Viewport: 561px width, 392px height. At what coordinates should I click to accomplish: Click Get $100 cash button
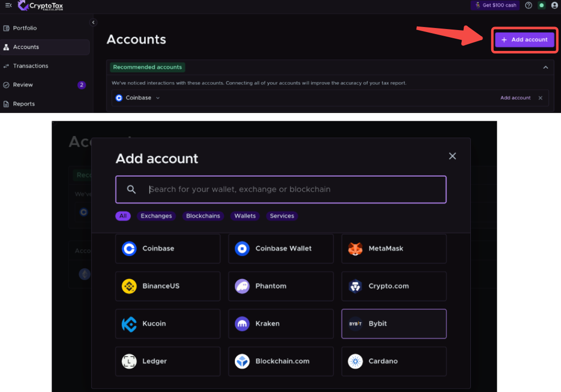point(495,5)
